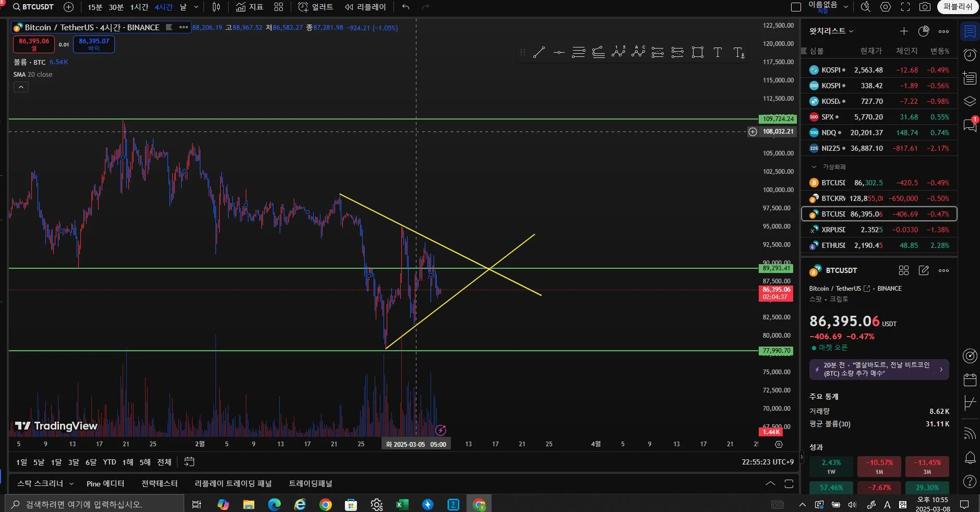Image resolution: width=980 pixels, height=512 pixels.
Task: Maximize the bottom panel toggle
Action: click(789, 483)
